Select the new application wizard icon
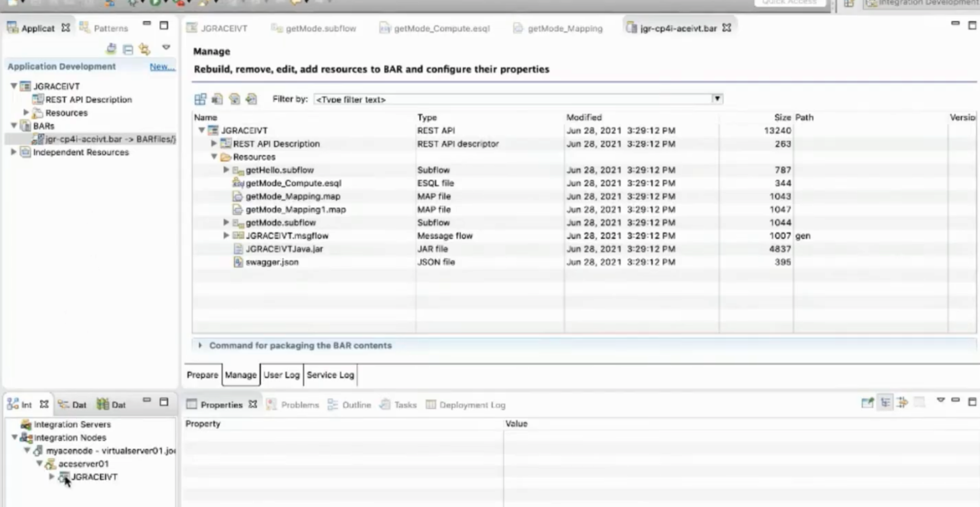Screen dimensions: 980x507 pyautogui.click(x=111, y=48)
